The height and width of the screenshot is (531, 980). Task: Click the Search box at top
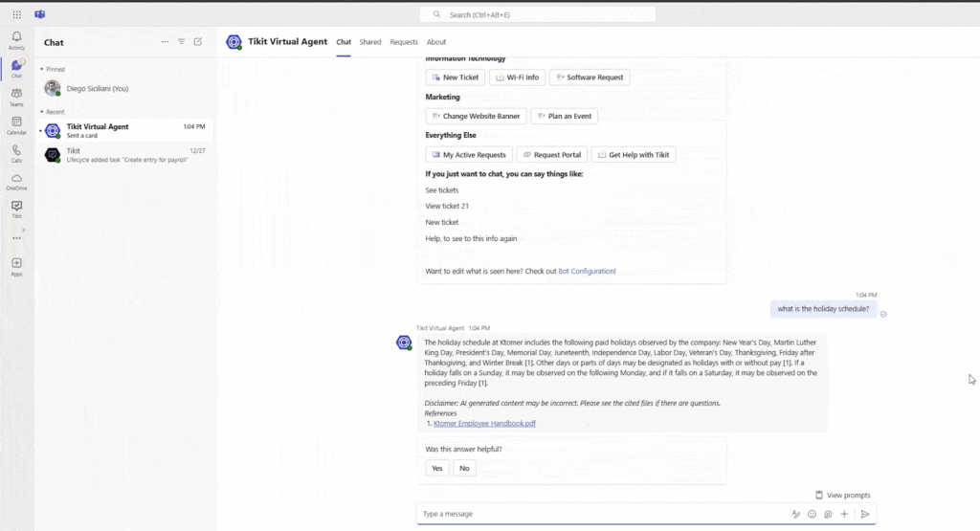(538, 14)
